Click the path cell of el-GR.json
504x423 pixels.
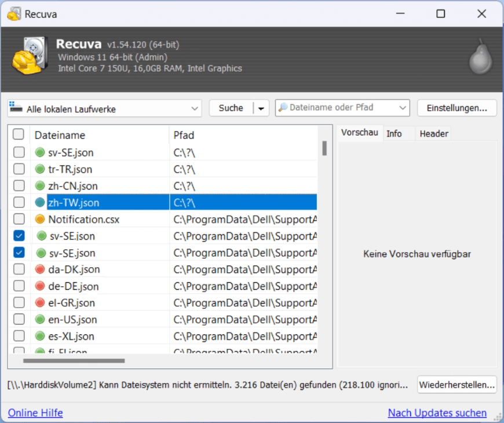(x=243, y=303)
